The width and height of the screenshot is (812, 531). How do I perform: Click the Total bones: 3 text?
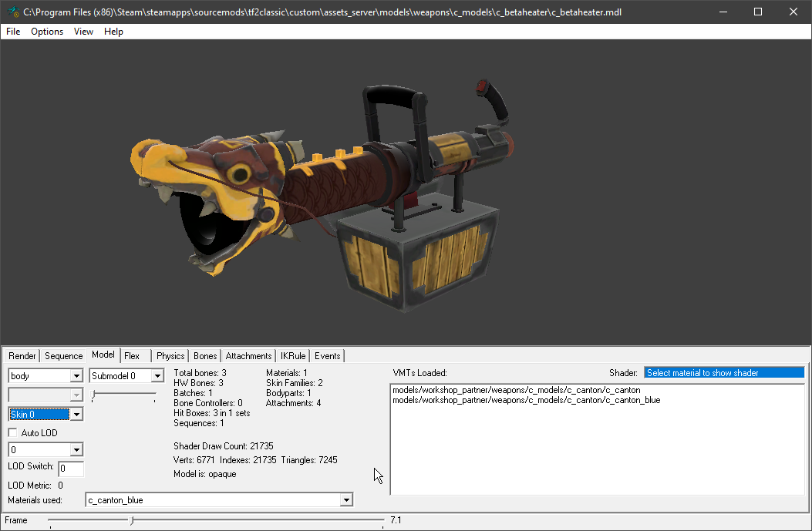(x=200, y=373)
